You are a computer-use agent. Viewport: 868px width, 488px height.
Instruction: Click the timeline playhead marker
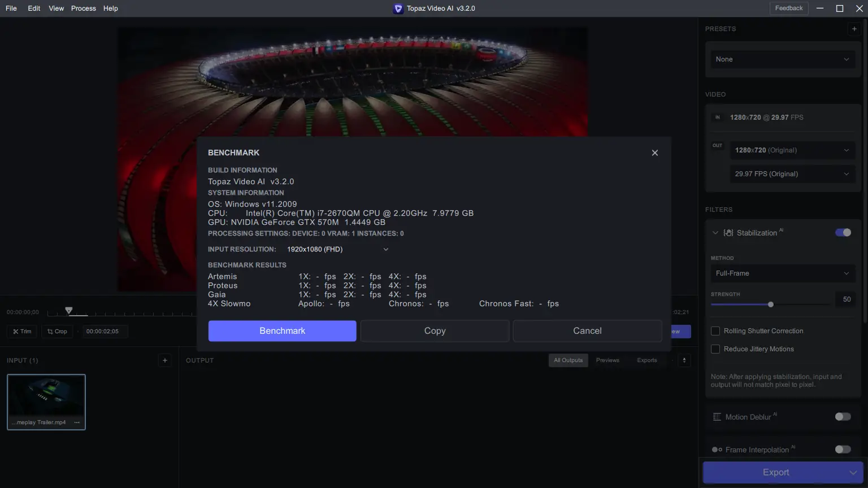click(69, 311)
